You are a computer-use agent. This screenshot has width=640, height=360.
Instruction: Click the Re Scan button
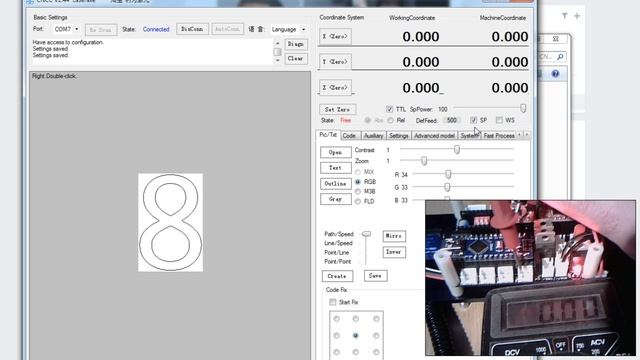101,30
